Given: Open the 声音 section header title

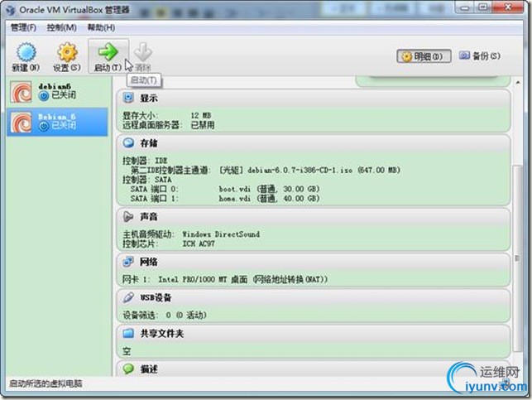Looking at the screenshot, I should (149, 217).
